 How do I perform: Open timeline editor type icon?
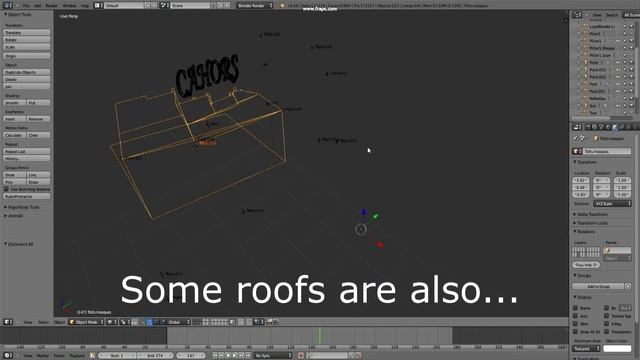(x=8, y=356)
